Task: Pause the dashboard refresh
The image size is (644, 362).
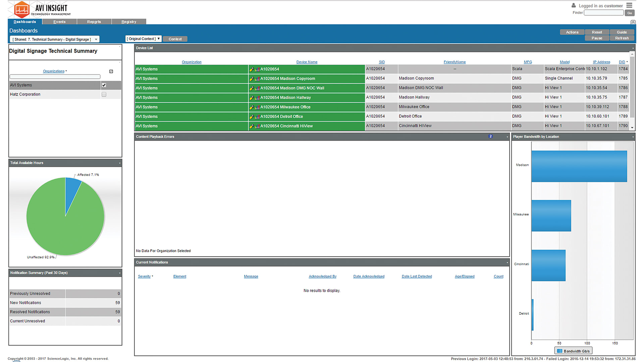Action: tap(597, 38)
